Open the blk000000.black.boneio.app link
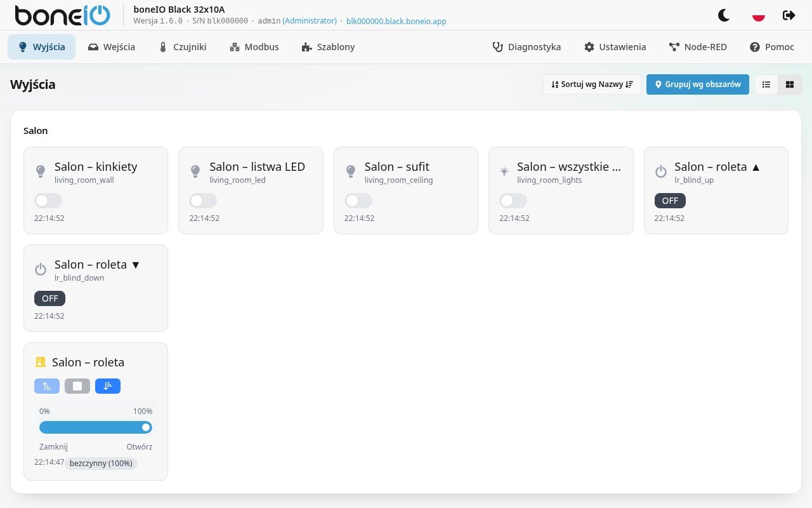Viewport: 812px width, 508px height. click(396, 21)
